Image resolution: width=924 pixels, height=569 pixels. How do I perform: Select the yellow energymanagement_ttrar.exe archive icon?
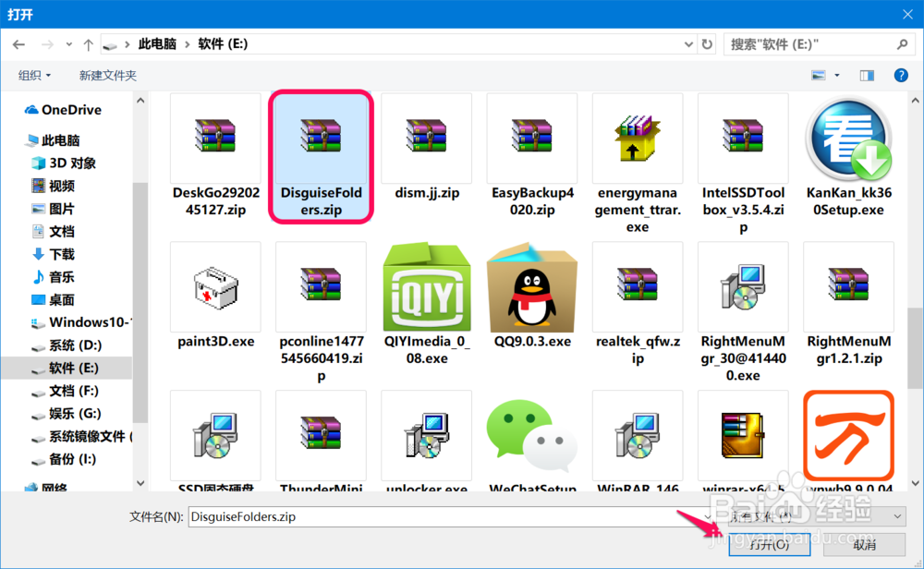point(638,139)
